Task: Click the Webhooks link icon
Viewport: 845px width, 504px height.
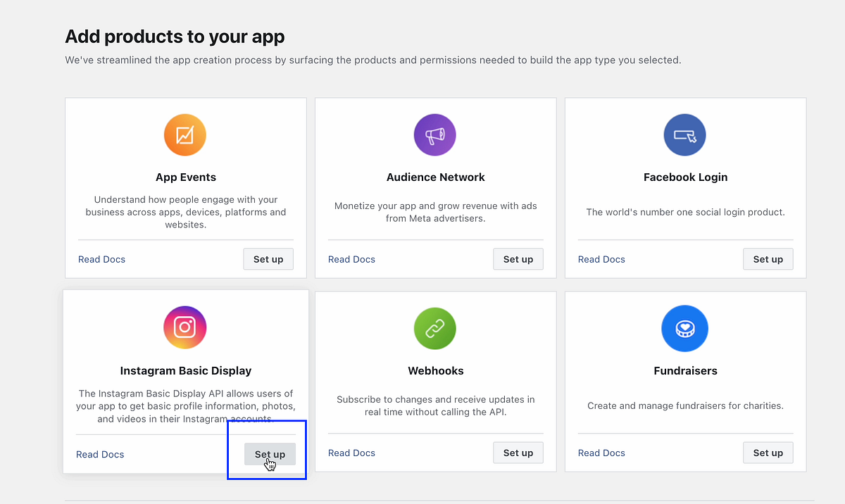Action: click(x=434, y=328)
